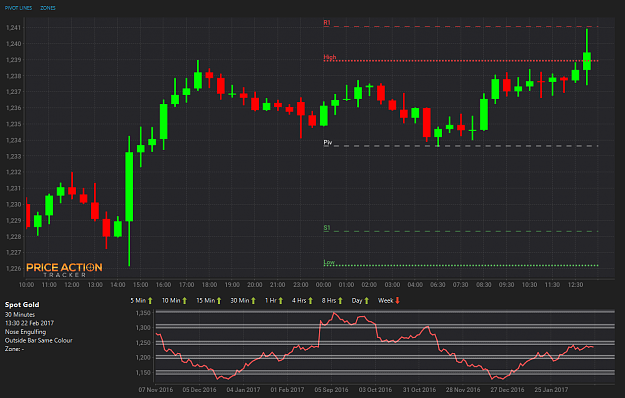This screenshot has width=625, height=398.
Task: Click the 13:30 22 Feb 2017 timestamp
Action: [29, 323]
